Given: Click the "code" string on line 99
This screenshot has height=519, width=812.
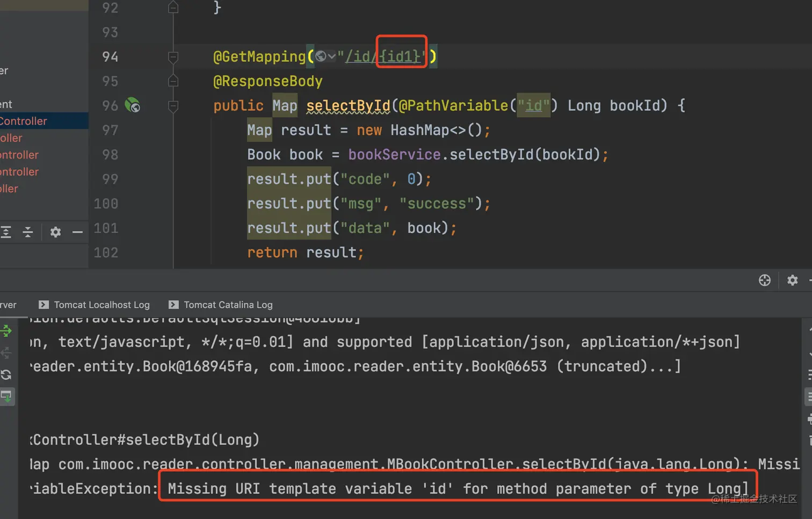Looking at the screenshot, I should click(365, 179).
